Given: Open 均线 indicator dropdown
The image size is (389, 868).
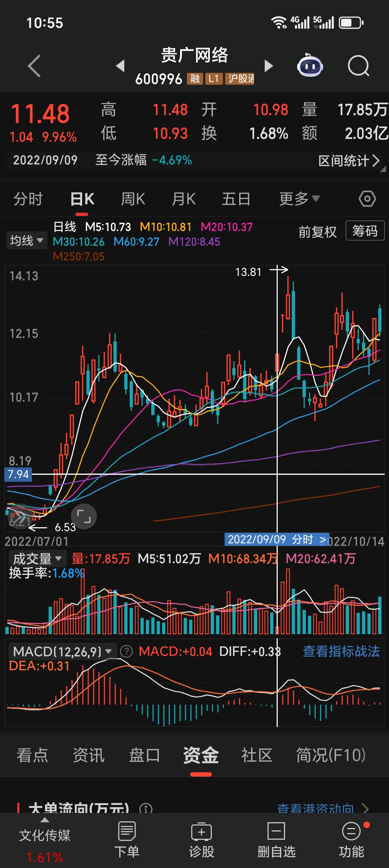Looking at the screenshot, I should pyautogui.click(x=27, y=240).
